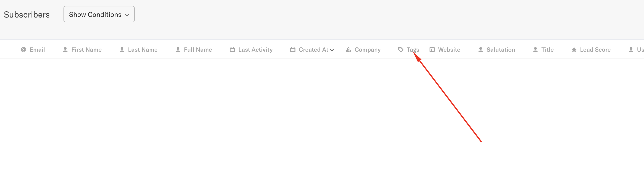The width and height of the screenshot is (644, 176).
Task: Click the star icon beside Lead Score
Action: pos(574,50)
